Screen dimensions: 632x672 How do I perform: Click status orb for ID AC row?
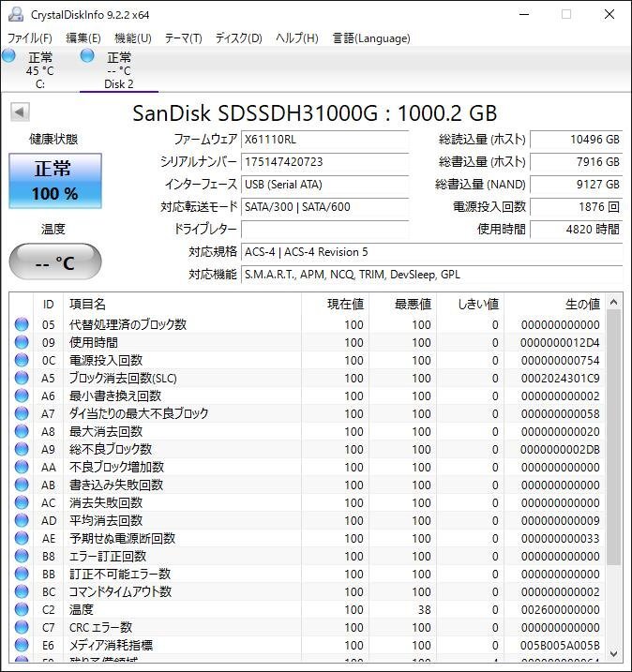pos(22,502)
